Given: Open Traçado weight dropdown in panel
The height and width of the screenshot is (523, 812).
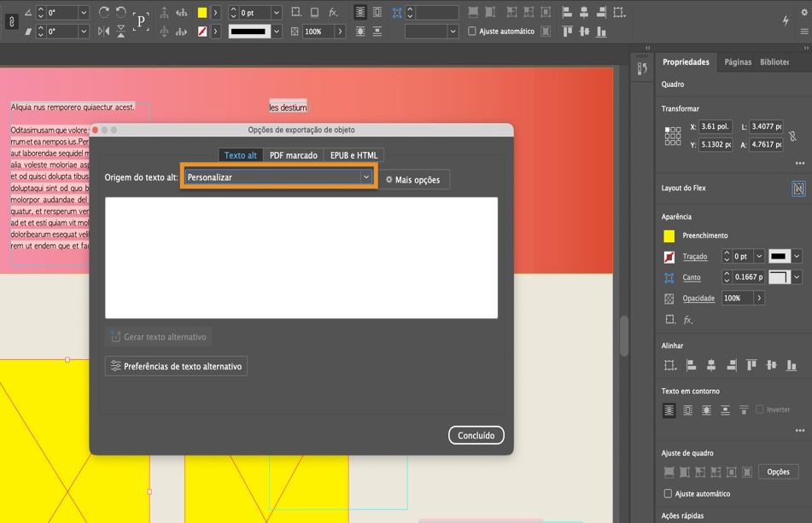Looking at the screenshot, I should pos(759,256).
